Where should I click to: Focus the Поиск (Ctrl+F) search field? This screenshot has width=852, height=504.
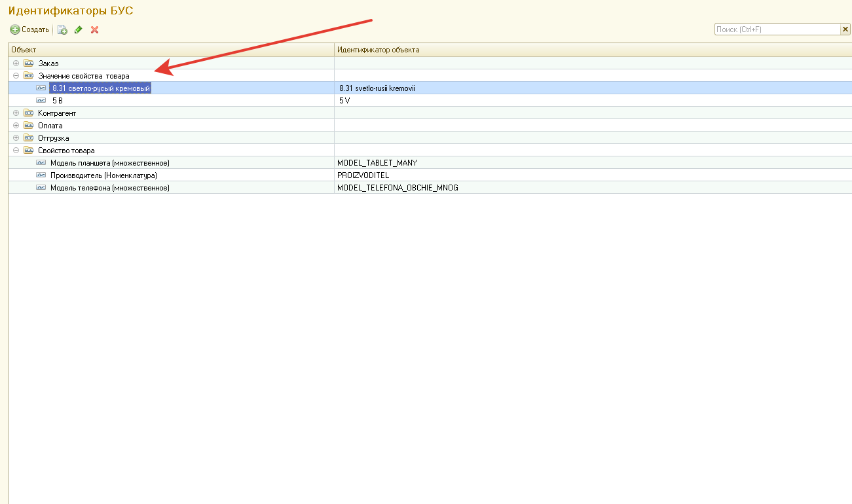tap(777, 29)
